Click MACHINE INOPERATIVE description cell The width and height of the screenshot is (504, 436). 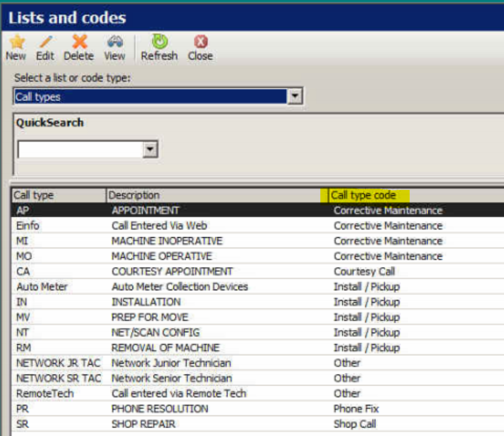click(167, 241)
